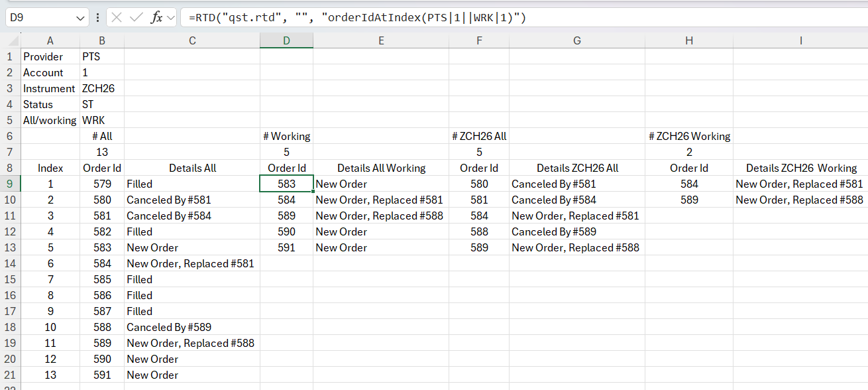Click the cell showing Order Id 591
The height and width of the screenshot is (390, 868).
tap(102, 375)
